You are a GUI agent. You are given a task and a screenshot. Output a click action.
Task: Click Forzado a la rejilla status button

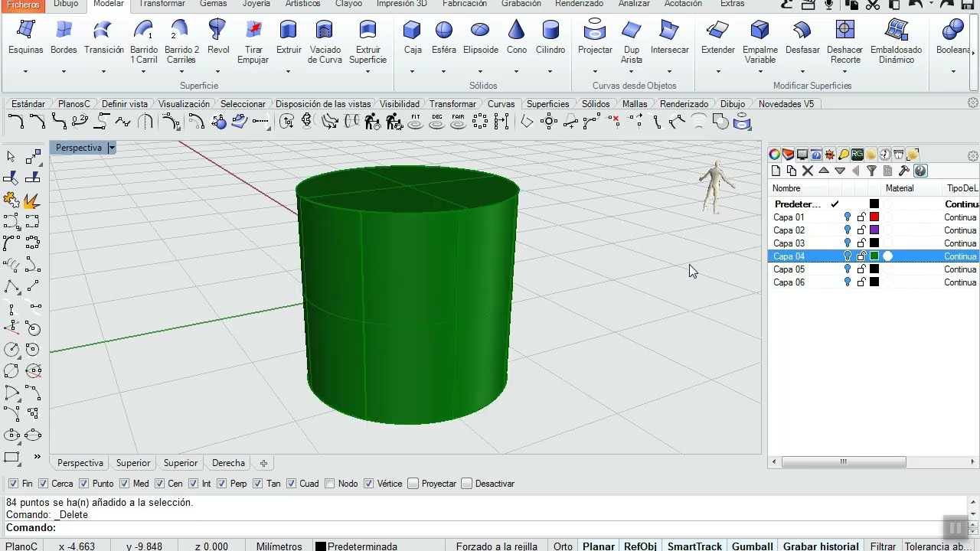pyautogui.click(x=497, y=546)
